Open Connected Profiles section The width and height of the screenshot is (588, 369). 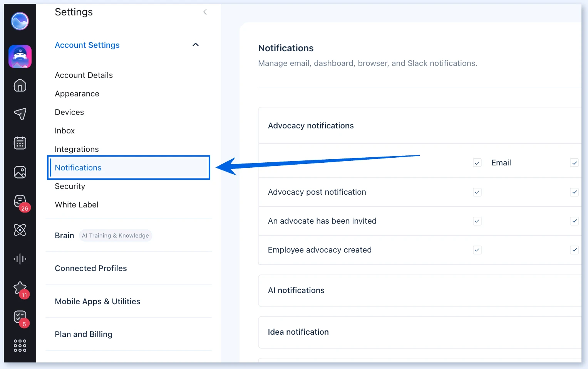pyautogui.click(x=91, y=268)
